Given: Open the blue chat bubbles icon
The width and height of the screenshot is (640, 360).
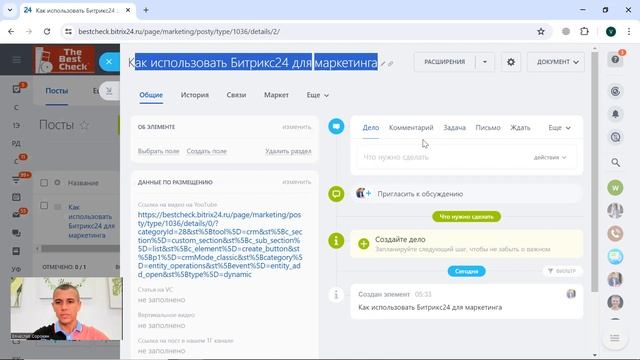Looking at the screenshot, I should tap(615, 256).
